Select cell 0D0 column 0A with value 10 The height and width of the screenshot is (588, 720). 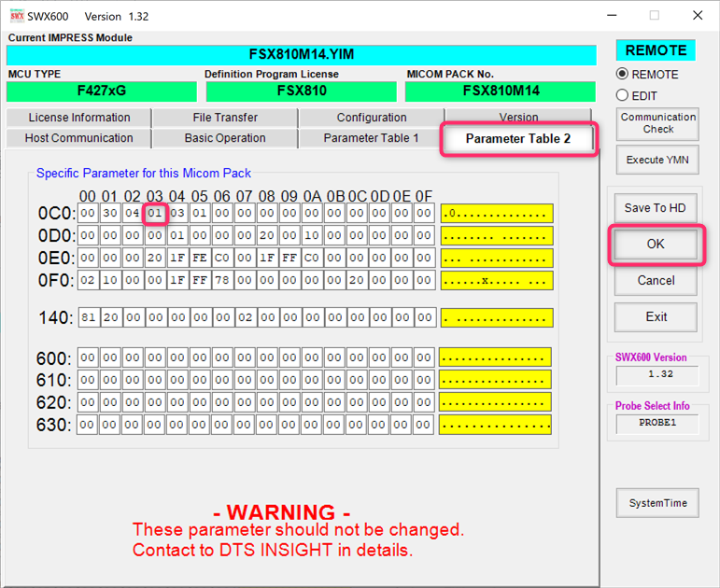coord(312,235)
